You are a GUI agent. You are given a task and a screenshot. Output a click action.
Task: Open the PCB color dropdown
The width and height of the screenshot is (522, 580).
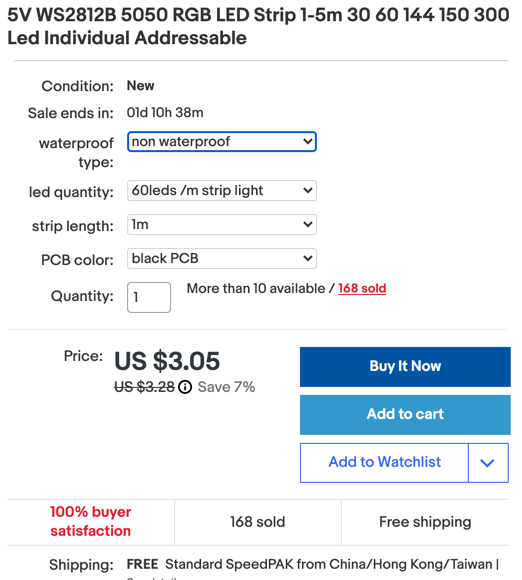tap(222, 258)
